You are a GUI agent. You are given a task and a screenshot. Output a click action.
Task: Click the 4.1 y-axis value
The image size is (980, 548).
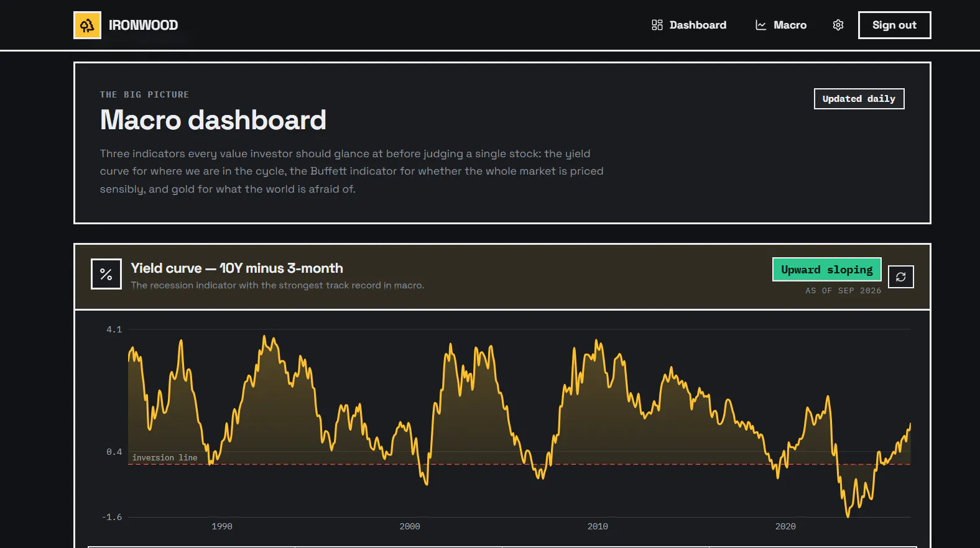point(114,329)
